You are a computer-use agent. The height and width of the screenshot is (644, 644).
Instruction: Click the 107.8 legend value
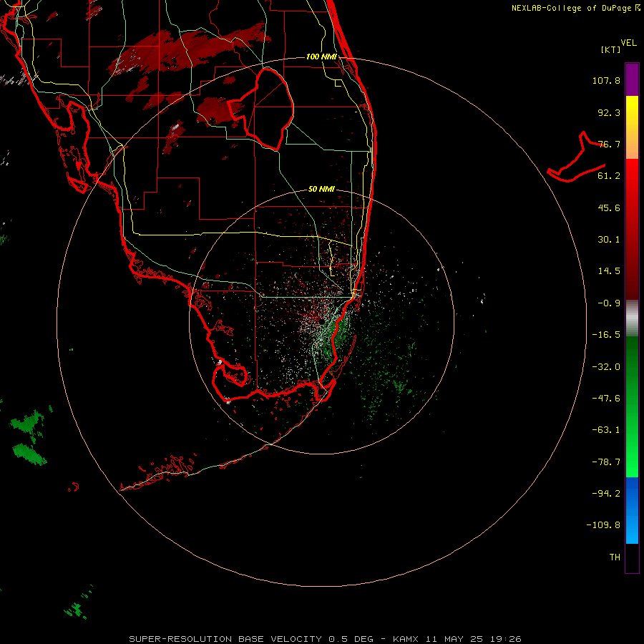click(606, 80)
